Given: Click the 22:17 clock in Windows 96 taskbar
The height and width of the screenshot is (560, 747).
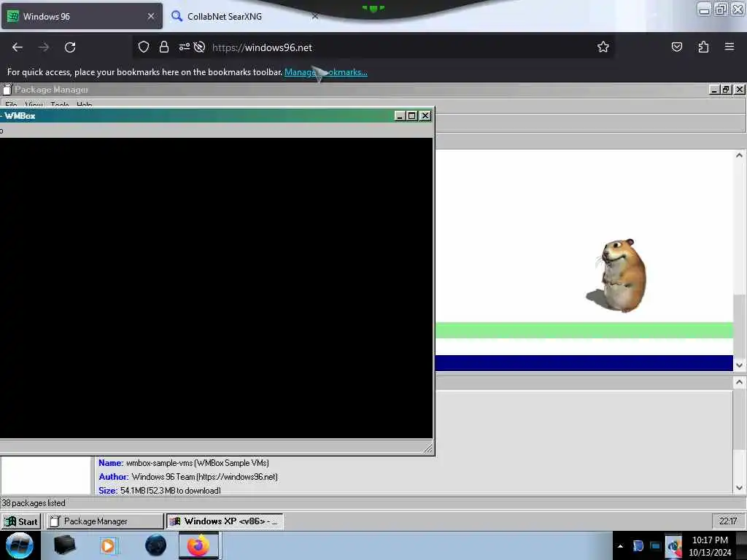Looking at the screenshot, I should click(x=727, y=521).
